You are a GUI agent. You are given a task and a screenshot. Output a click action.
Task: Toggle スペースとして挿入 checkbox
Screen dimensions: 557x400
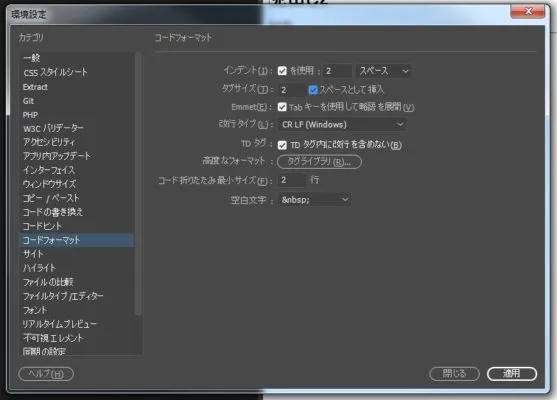[x=313, y=90]
